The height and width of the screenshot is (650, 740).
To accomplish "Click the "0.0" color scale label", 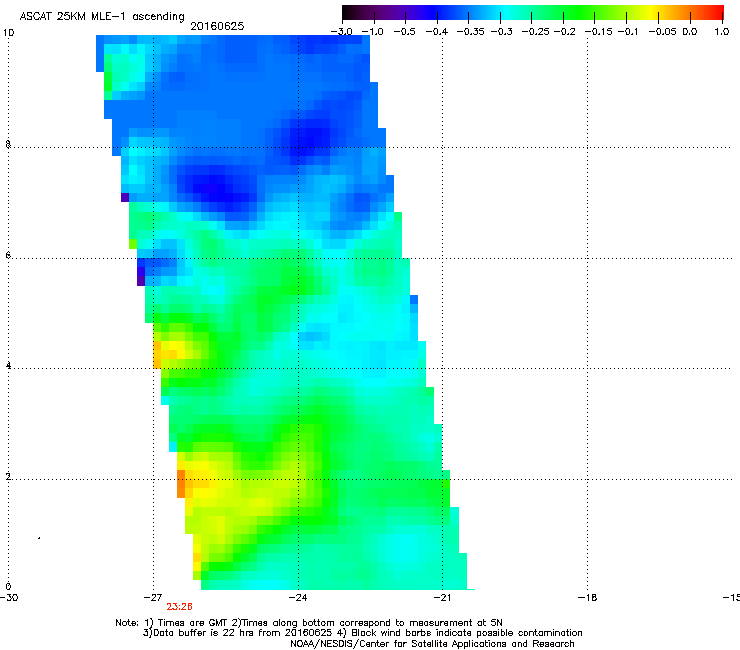I will tap(690, 32).
